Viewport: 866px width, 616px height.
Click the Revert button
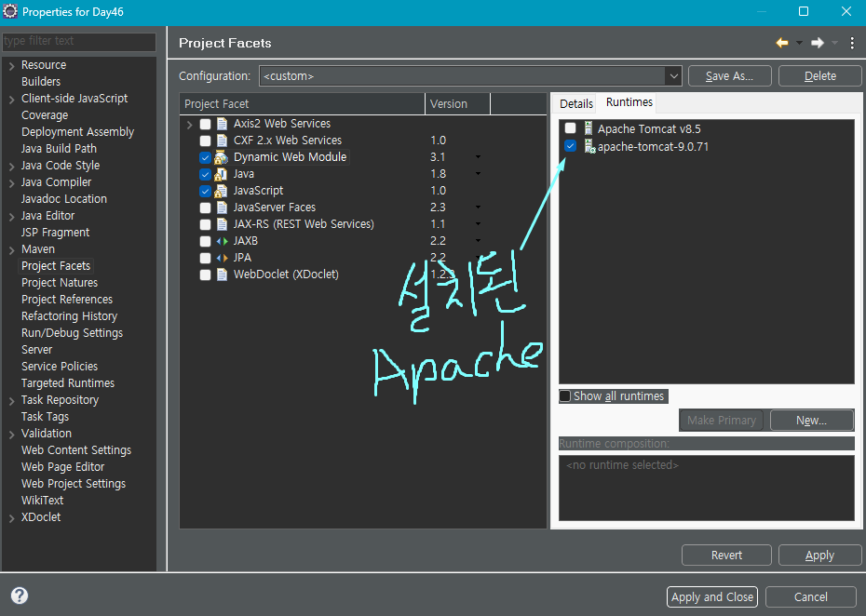726,556
